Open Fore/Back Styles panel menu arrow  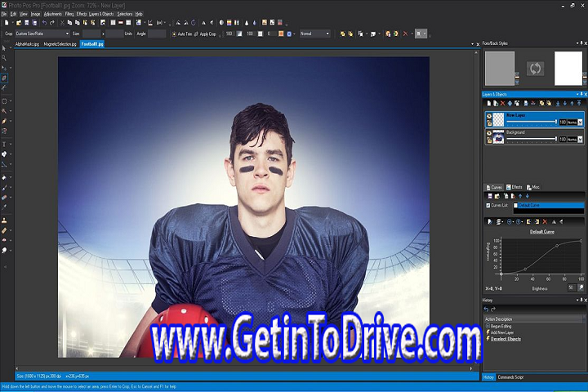point(577,43)
